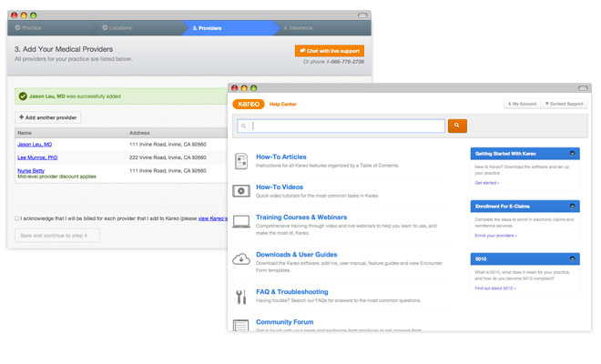This screenshot has width=601, height=364.
Task: Click Chat with live support button
Action: [x=330, y=51]
